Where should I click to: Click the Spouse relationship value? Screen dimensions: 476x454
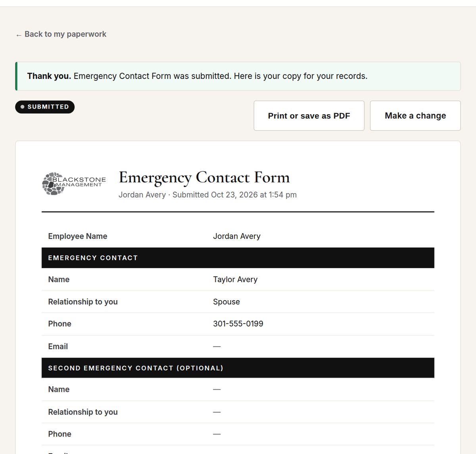pyautogui.click(x=226, y=302)
